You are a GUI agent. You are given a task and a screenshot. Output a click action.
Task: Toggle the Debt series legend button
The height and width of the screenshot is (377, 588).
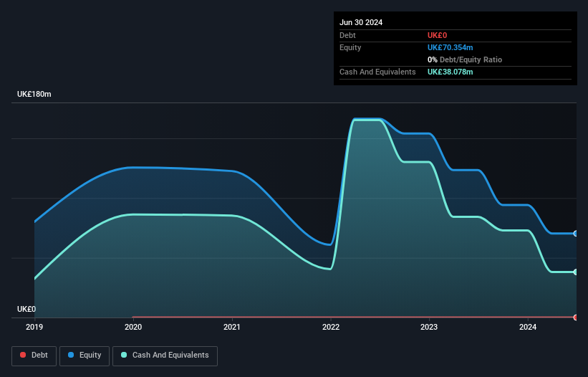34,355
